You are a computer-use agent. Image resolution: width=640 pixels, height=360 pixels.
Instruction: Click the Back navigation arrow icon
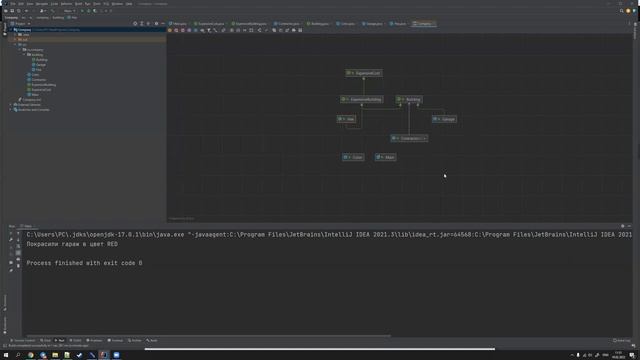[x=27, y=11]
